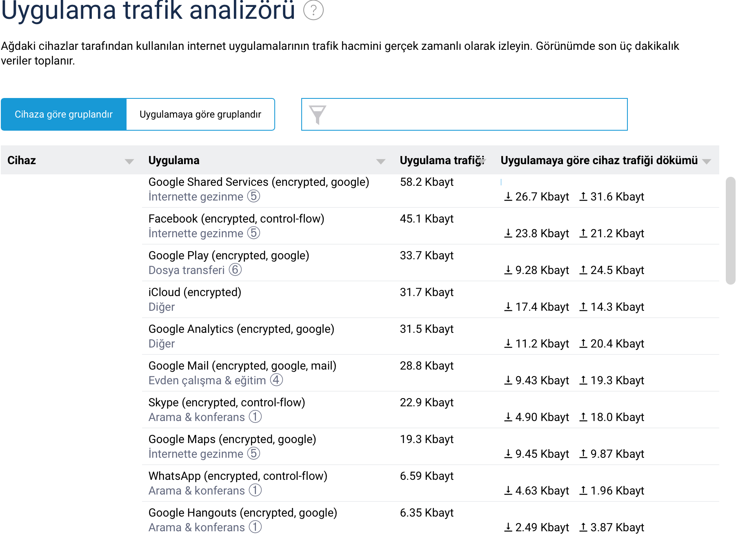756x548 pixels.
Task: Click category badge 6 under Google Play
Action: pyautogui.click(x=235, y=270)
